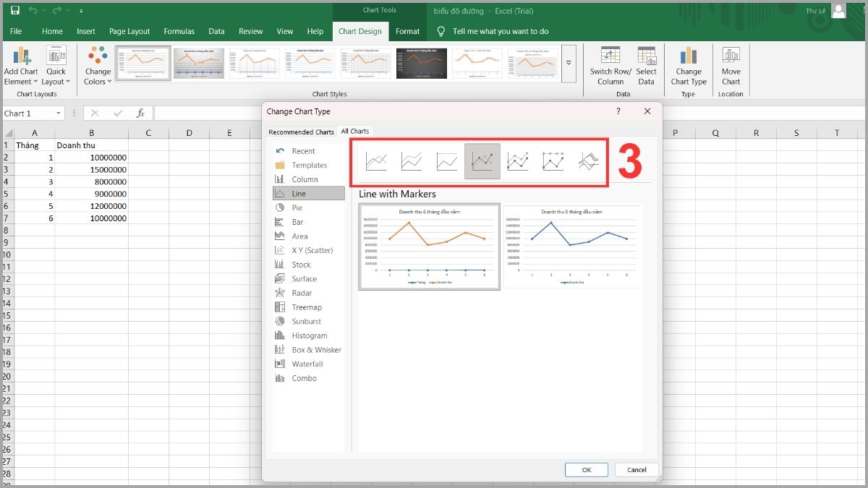Click the Move Chart icon
This screenshot has height=488, width=868.
pyautogui.click(x=731, y=65)
